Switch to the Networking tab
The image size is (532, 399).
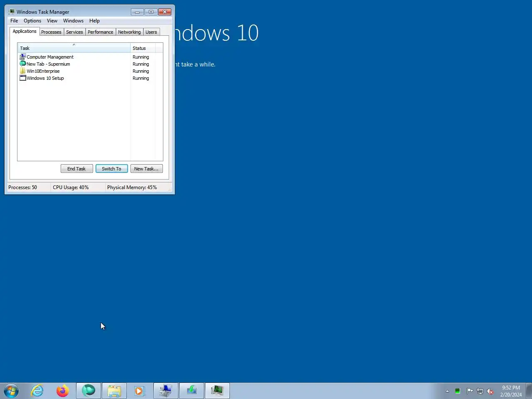129,32
